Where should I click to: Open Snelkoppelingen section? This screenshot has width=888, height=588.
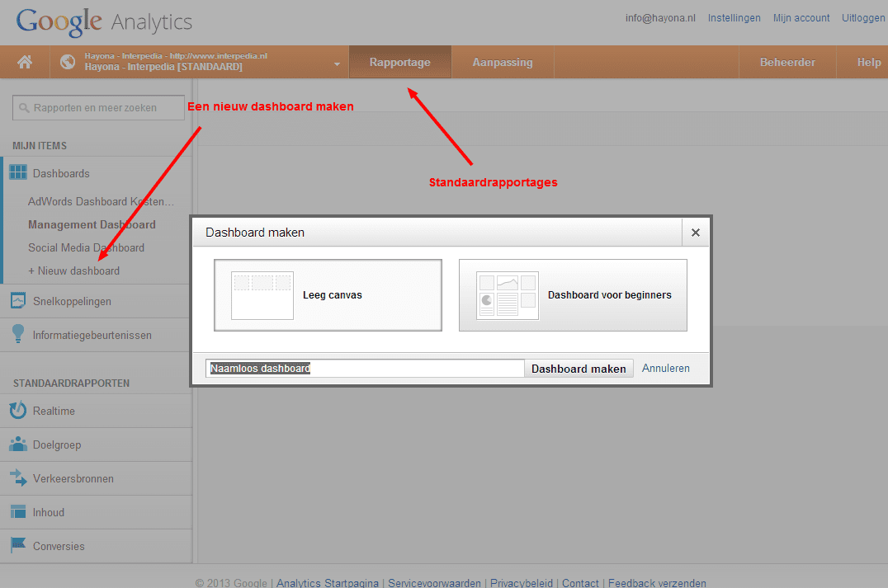[72, 302]
